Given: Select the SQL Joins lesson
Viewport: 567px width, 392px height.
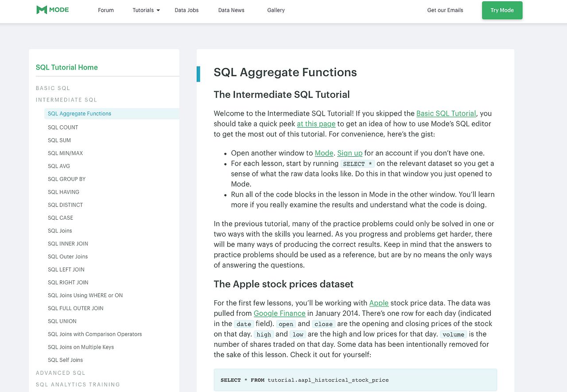Looking at the screenshot, I should (60, 231).
